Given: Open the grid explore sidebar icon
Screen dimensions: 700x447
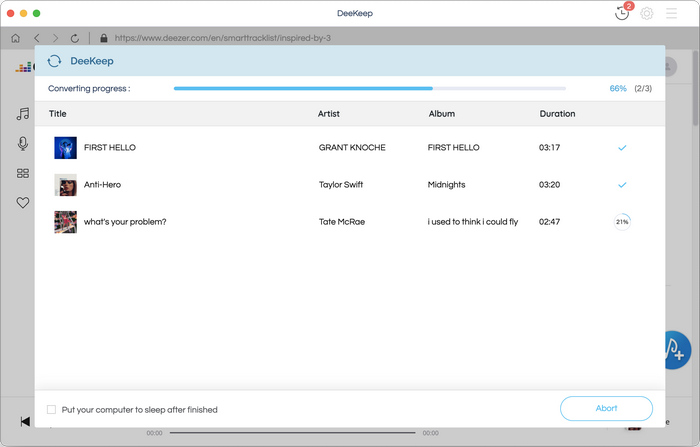Looking at the screenshot, I should pyautogui.click(x=23, y=173).
